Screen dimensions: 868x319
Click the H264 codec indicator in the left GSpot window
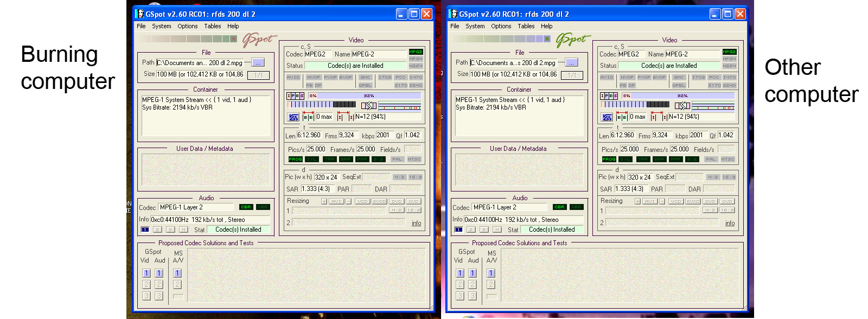tap(416, 66)
